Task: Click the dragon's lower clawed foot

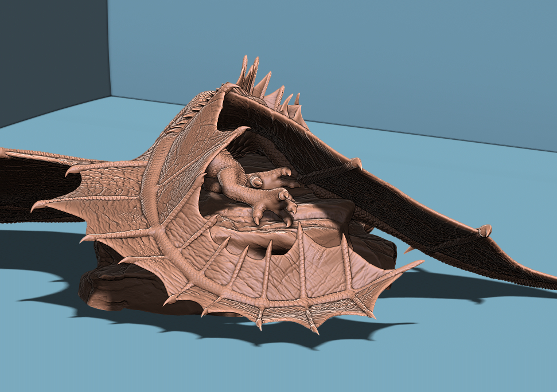Action: (x=275, y=202)
